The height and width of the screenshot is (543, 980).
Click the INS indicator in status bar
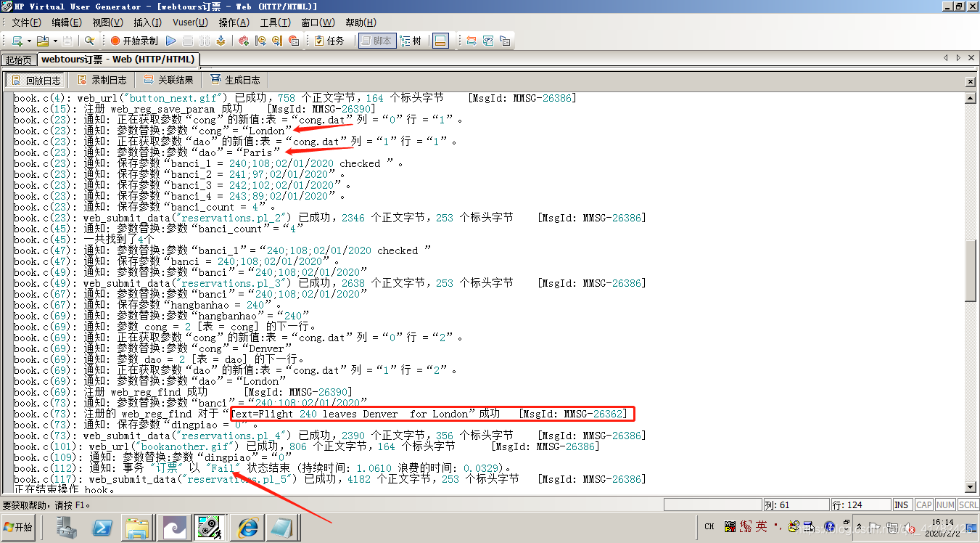902,505
